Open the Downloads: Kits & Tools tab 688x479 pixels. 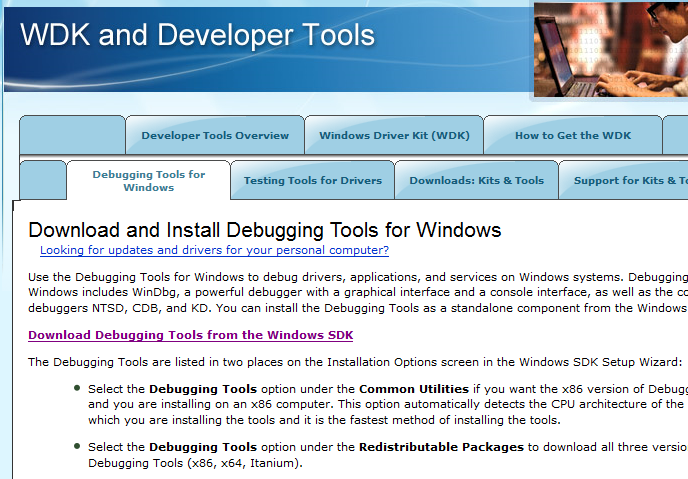pyautogui.click(x=477, y=180)
